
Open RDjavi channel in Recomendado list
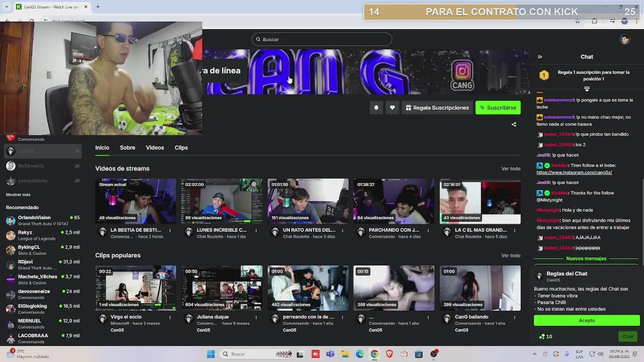[x=43, y=264]
